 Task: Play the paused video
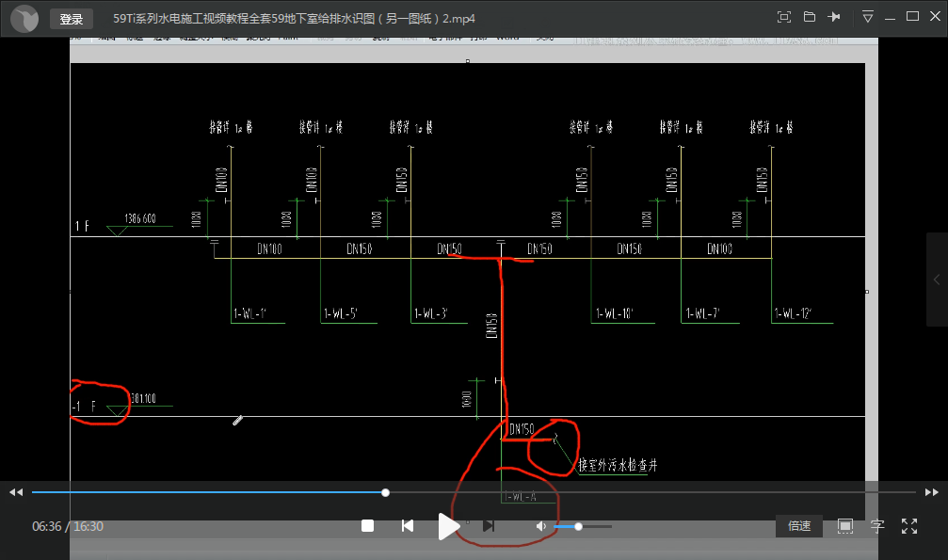tap(449, 526)
